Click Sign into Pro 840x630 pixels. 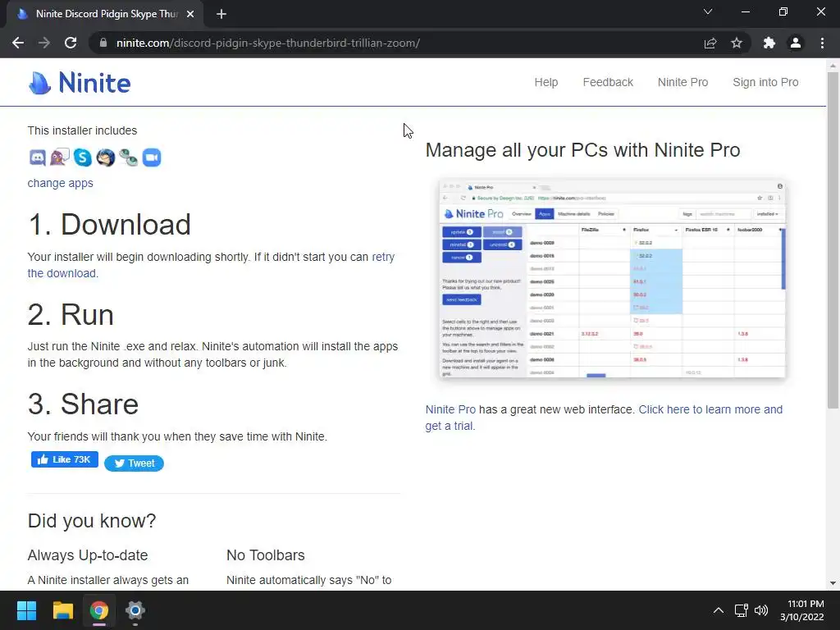pyautogui.click(x=765, y=82)
